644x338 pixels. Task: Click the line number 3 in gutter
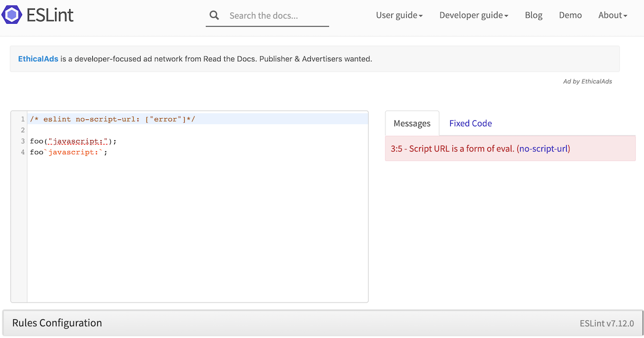click(x=23, y=141)
